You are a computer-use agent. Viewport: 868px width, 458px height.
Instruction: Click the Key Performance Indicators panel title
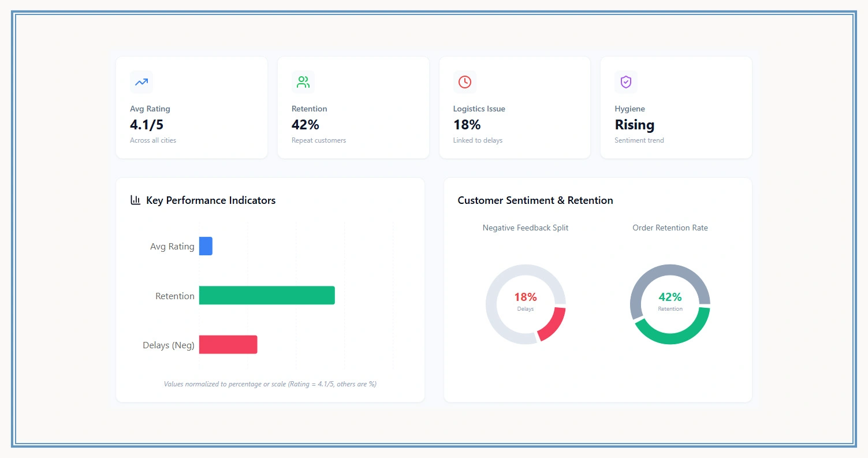pyautogui.click(x=210, y=200)
